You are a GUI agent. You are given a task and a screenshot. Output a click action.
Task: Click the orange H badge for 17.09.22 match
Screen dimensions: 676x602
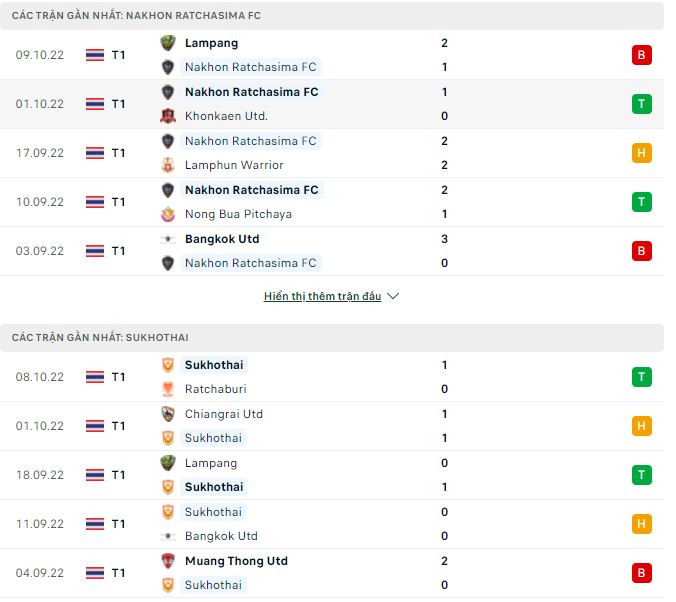coord(641,153)
